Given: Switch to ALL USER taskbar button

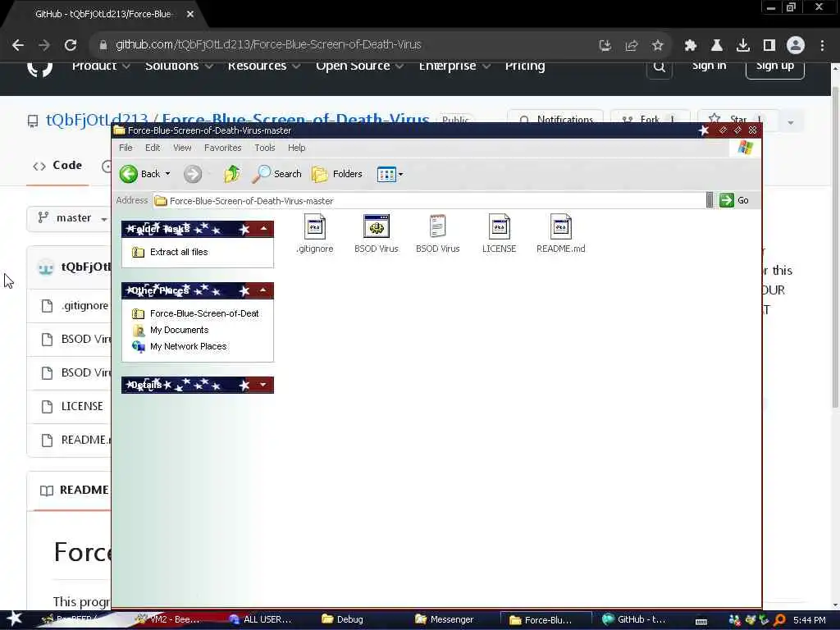Looking at the screenshot, I should [x=260, y=620].
